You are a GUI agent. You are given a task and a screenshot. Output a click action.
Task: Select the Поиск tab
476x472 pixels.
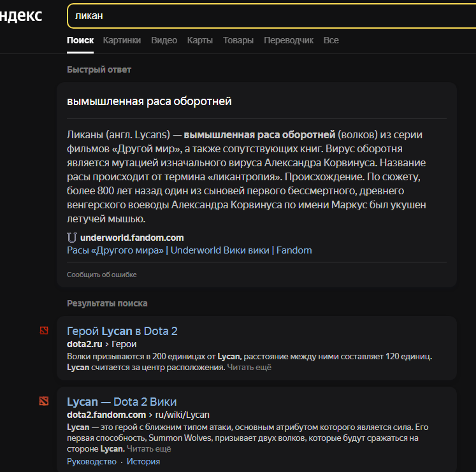tap(80, 40)
